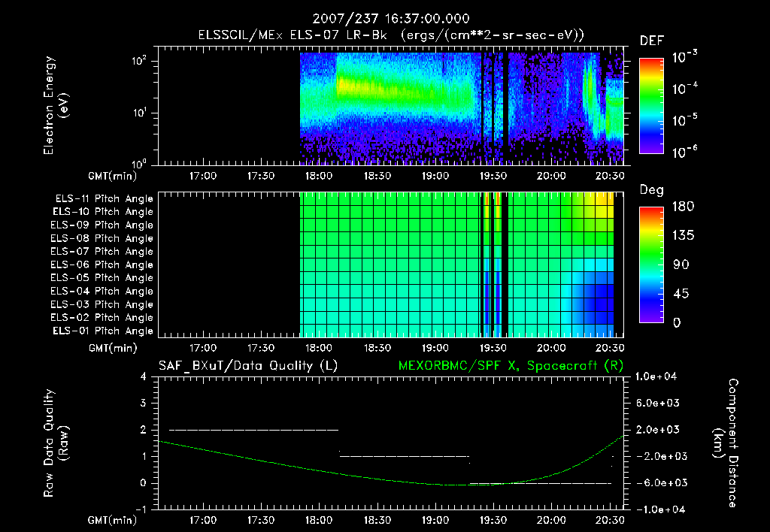Select the ELS-07 Pitch Angle row label
770x532 pixels.
pos(102,252)
